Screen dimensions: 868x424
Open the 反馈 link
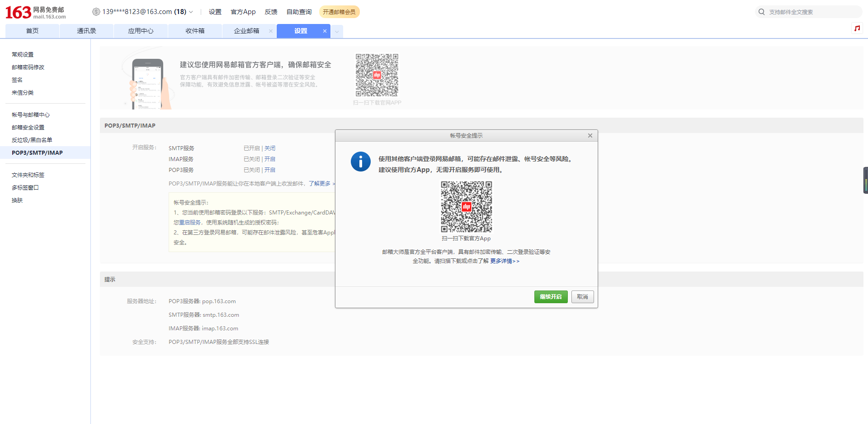click(x=271, y=12)
